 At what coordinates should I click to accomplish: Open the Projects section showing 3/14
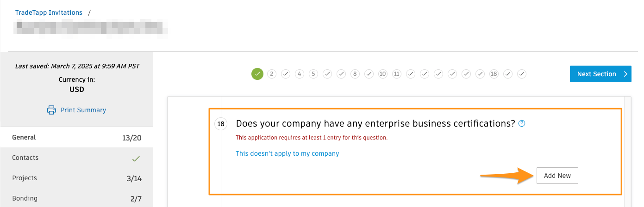click(77, 178)
